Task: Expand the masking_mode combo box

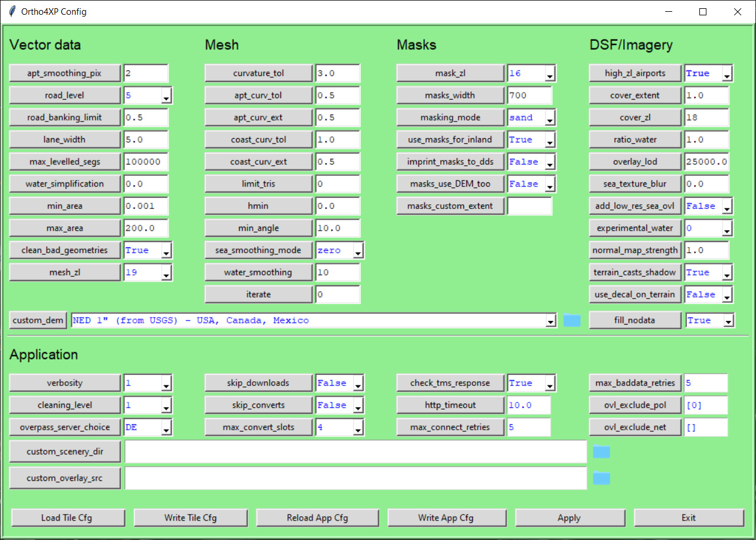Action: (549, 118)
